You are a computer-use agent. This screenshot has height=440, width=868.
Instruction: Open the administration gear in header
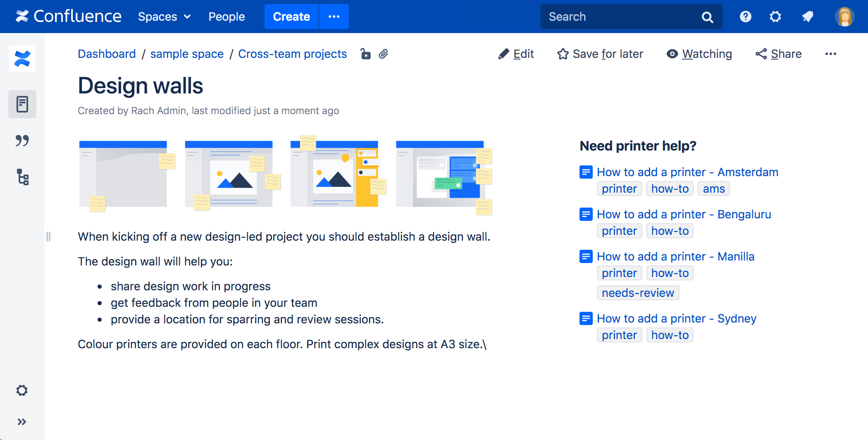coord(775,17)
